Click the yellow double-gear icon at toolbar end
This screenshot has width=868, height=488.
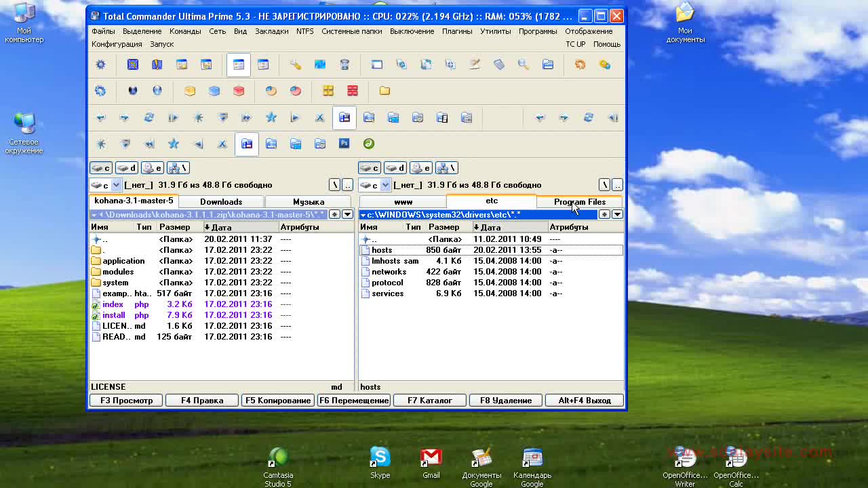[x=605, y=65]
